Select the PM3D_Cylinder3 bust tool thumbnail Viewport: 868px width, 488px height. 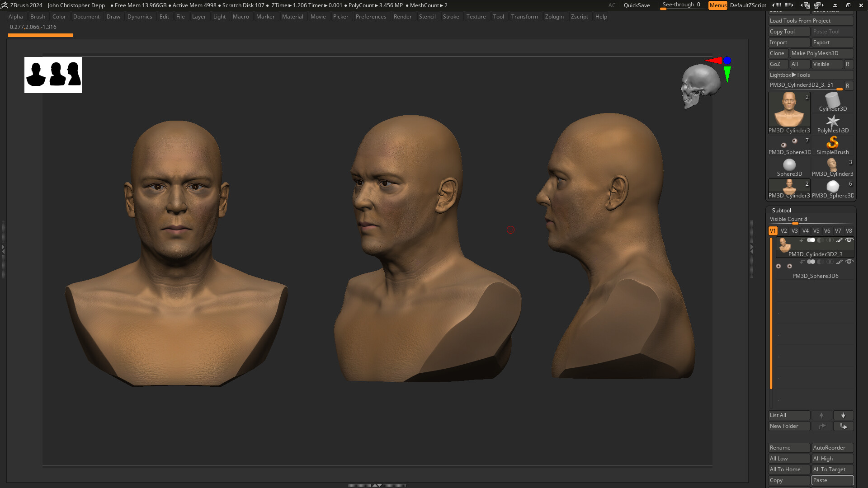pos(789,110)
